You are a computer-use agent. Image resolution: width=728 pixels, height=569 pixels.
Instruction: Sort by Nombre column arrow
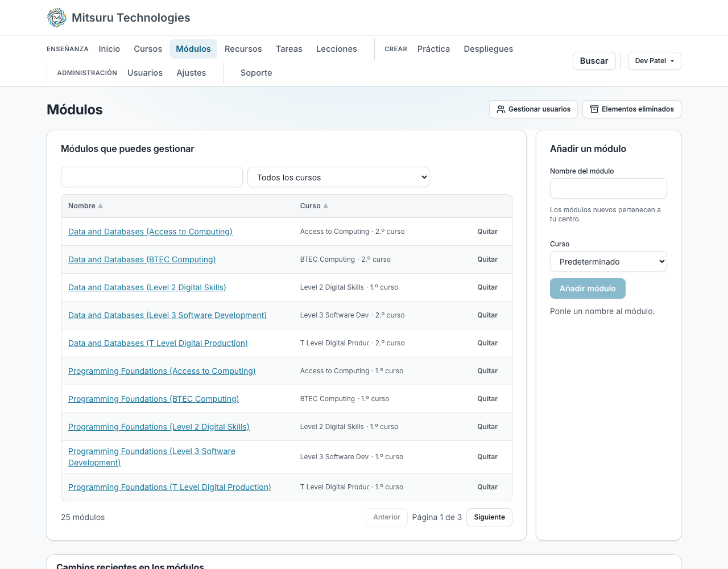101,206
